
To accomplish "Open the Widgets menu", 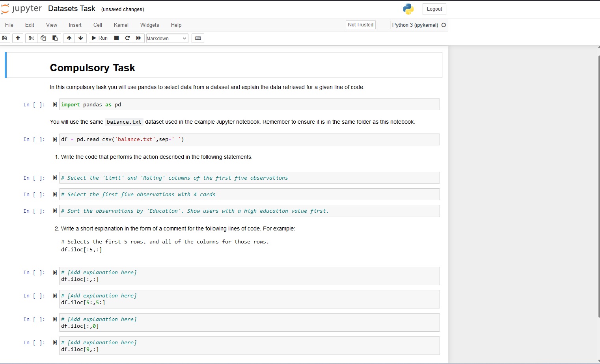I will pyautogui.click(x=150, y=25).
